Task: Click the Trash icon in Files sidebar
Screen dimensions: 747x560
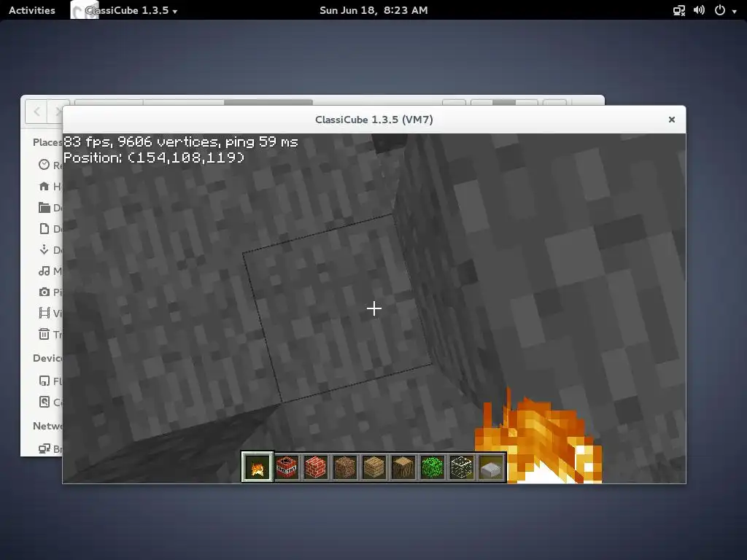Action: (x=44, y=334)
